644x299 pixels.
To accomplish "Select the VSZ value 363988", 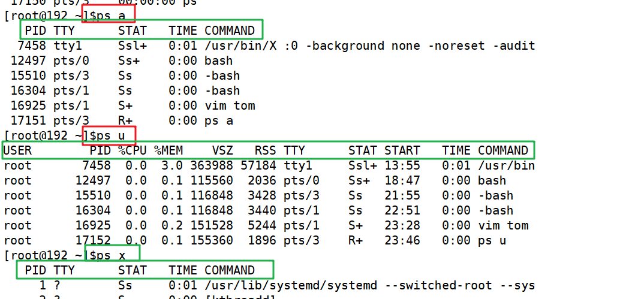I will click(212, 166).
